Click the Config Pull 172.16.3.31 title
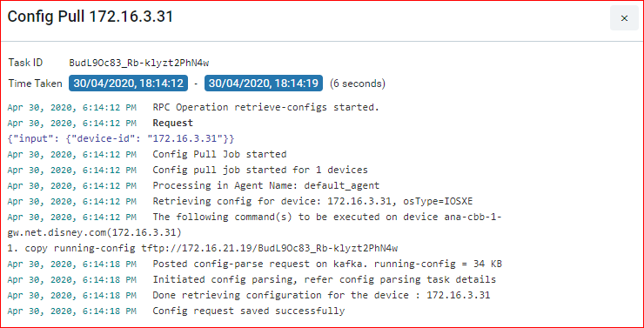Image resolution: width=644 pixels, height=328 pixels. (91, 17)
